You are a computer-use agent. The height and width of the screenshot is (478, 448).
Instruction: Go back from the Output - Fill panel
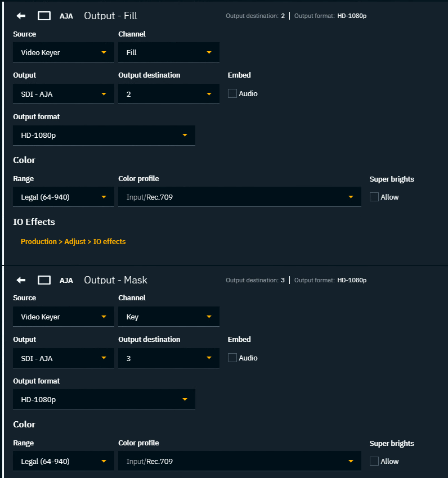(x=20, y=16)
